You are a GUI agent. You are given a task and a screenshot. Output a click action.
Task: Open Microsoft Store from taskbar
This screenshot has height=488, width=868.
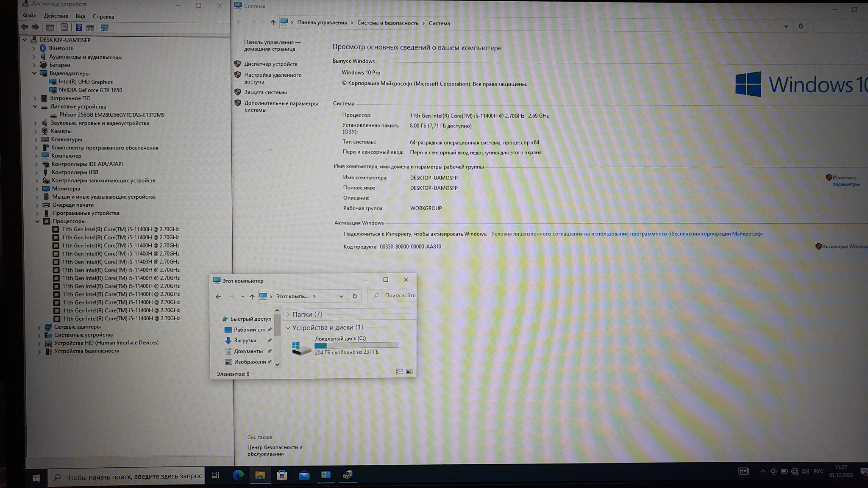pos(282,475)
